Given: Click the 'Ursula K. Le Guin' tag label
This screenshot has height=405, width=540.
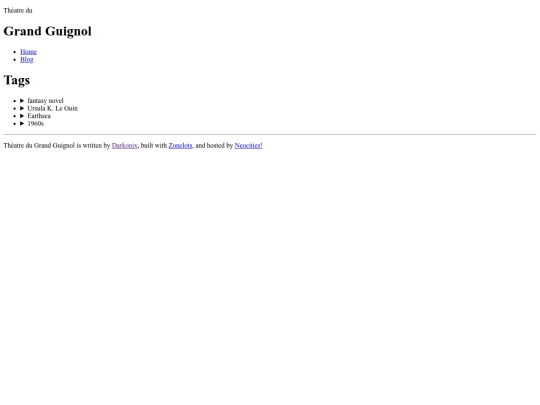Looking at the screenshot, I should pyautogui.click(x=53, y=108).
